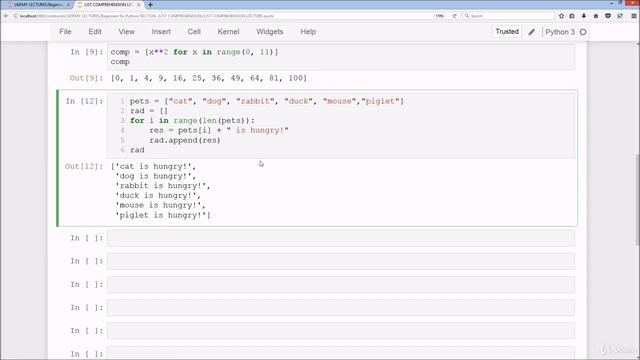Click the 'rad = []' code line
The image size is (640, 360).
click(x=149, y=111)
